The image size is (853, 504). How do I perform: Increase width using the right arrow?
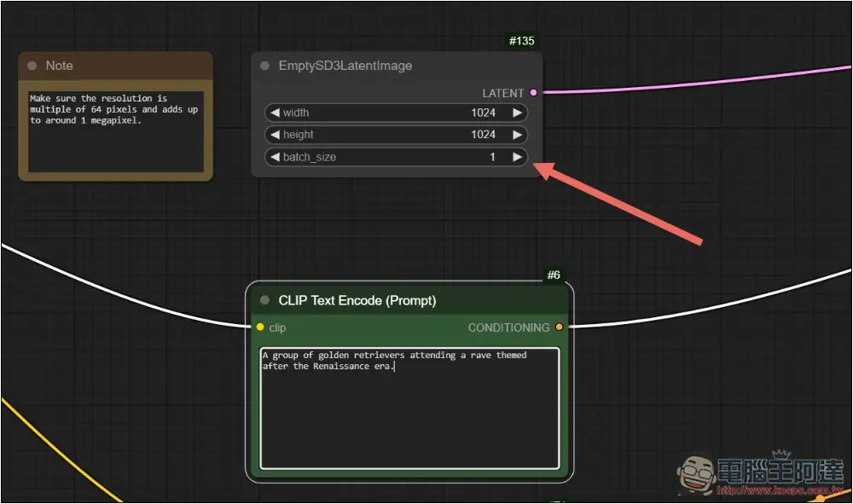click(517, 113)
